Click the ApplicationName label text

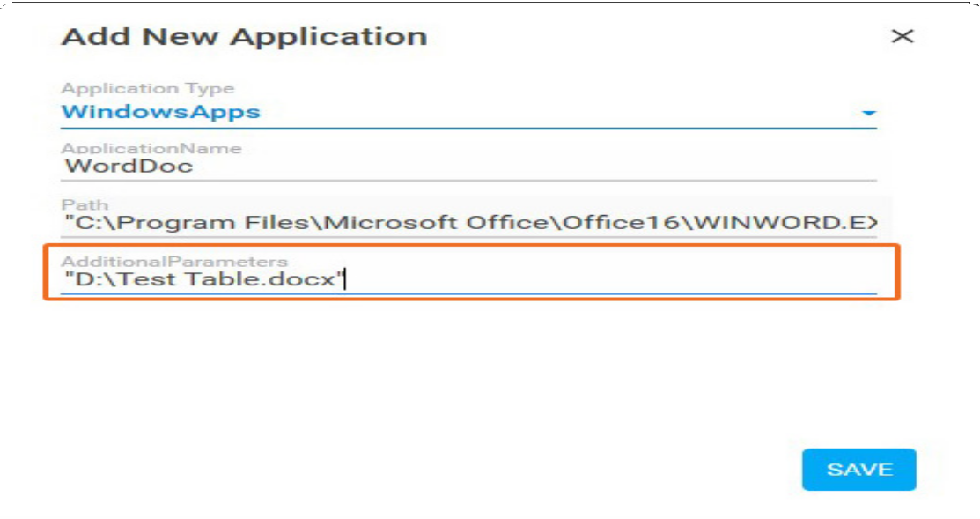(x=151, y=147)
